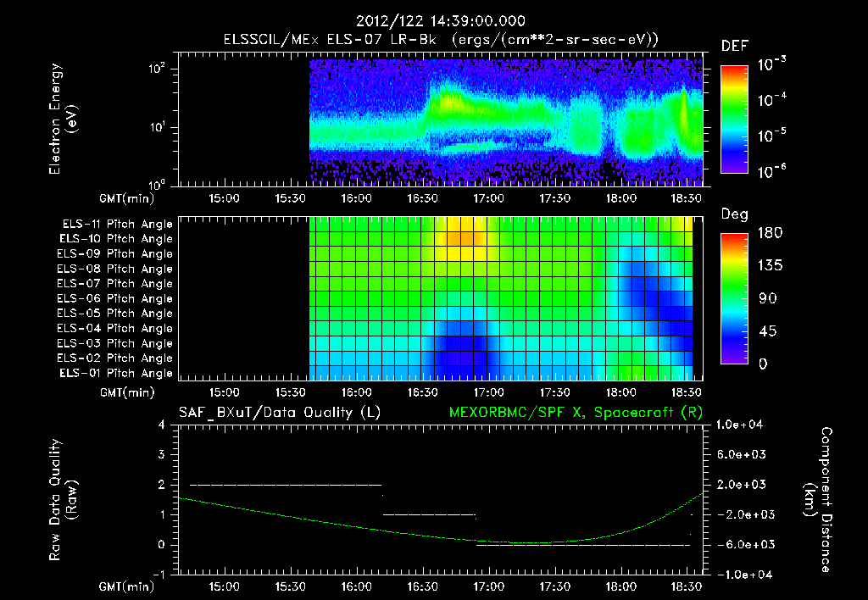Select the ELS-02 Pitch Angle row label
The width and height of the screenshot is (868, 600).
click(115, 358)
